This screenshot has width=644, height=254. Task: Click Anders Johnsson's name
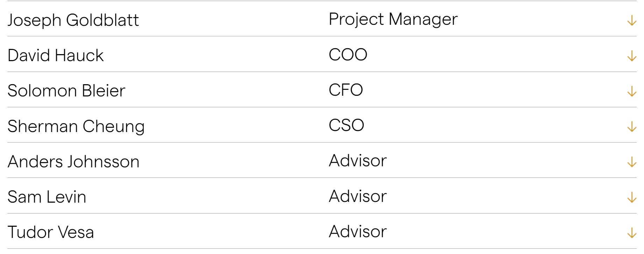tap(73, 162)
